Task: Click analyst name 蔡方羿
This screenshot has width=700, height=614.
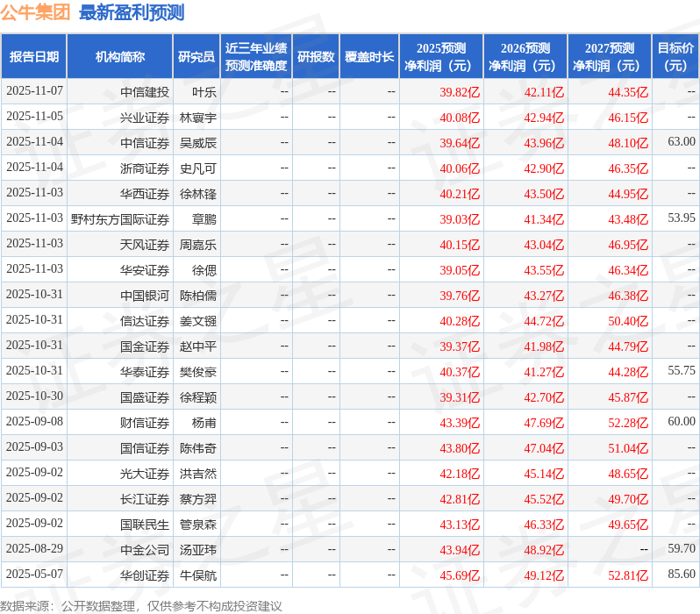Action: pos(198,499)
